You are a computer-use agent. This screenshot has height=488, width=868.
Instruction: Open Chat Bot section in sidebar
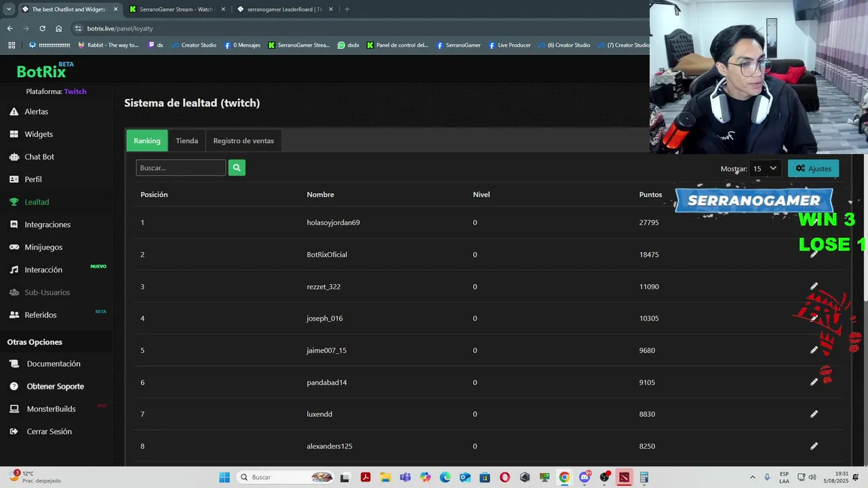coord(39,157)
